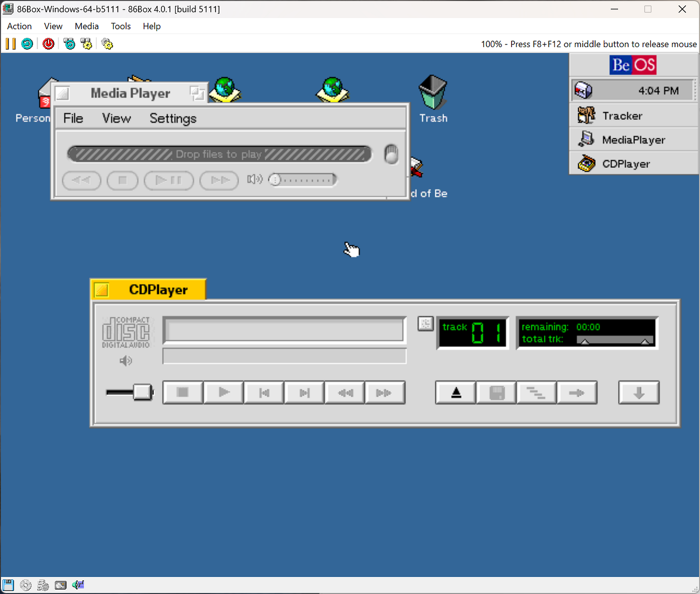The width and height of the screenshot is (700, 594).
Task: Play the CD in CDPlayer
Action: coord(224,392)
